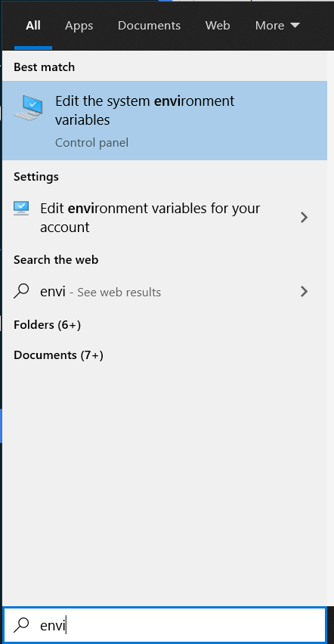
Task: Switch to the Apps search tab
Action: (x=79, y=26)
